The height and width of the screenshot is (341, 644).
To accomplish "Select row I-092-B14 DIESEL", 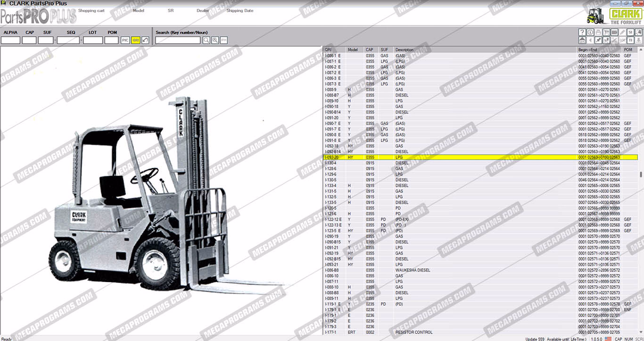I will coord(480,151).
